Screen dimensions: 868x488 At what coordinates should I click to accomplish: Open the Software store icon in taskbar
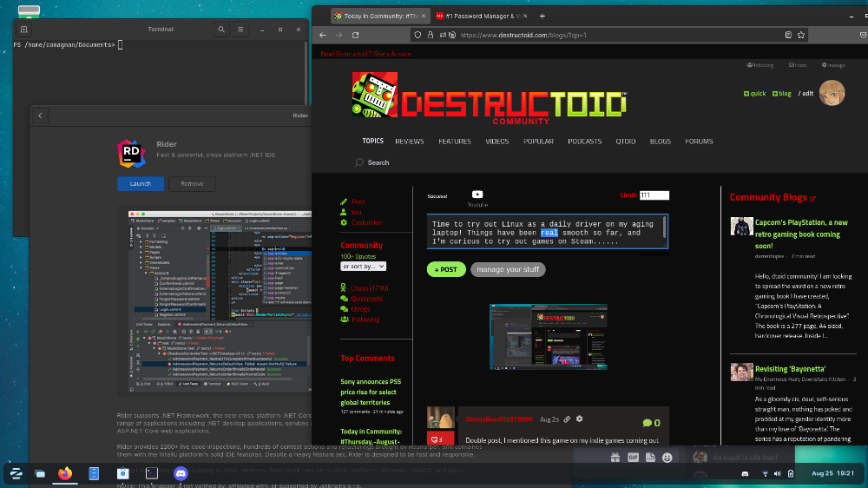(x=123, y=473)
